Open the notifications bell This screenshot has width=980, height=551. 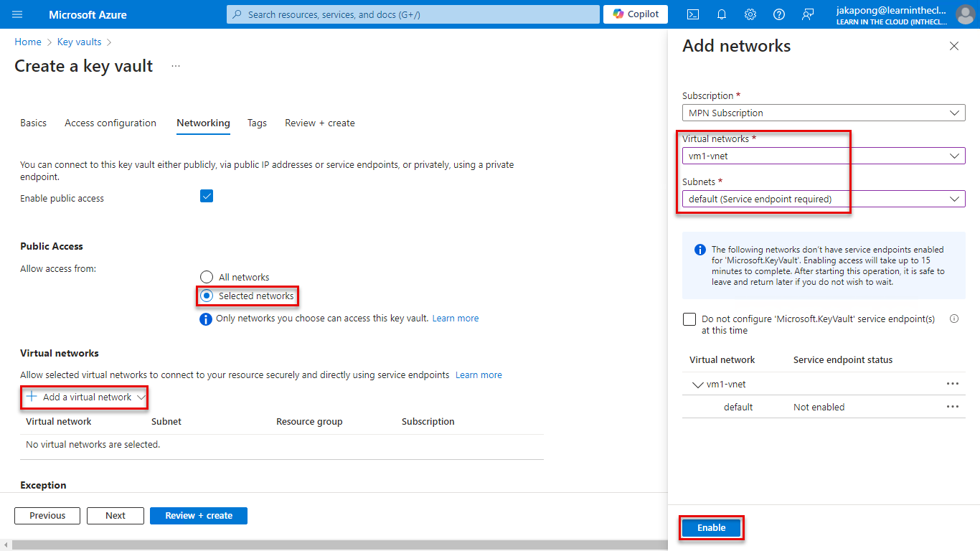pyautogui.click(x=722, y=14)
